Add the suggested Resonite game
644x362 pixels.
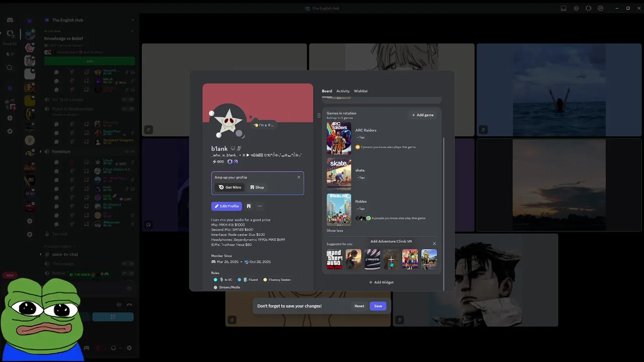tap(372, 259)
